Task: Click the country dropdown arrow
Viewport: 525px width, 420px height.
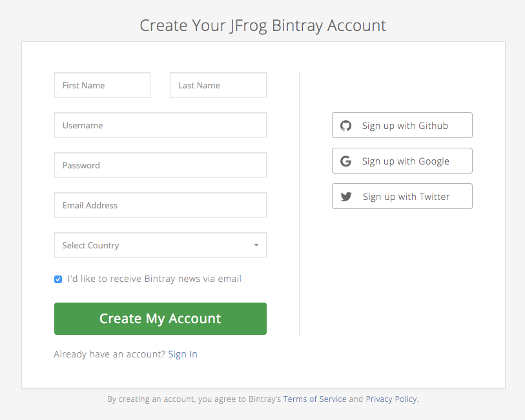Action: [256, 245]
